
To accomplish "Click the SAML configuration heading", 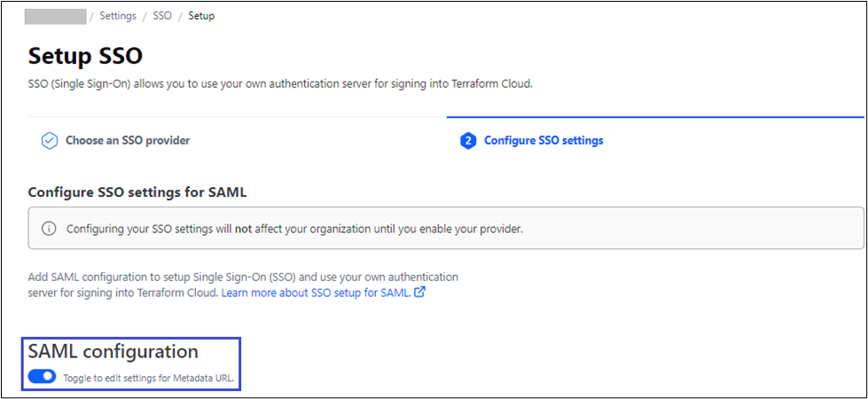I will (x=113, y=351).
